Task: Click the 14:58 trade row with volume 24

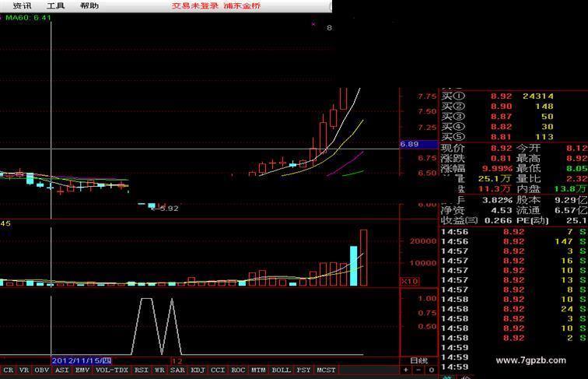Action: point(514,309)
